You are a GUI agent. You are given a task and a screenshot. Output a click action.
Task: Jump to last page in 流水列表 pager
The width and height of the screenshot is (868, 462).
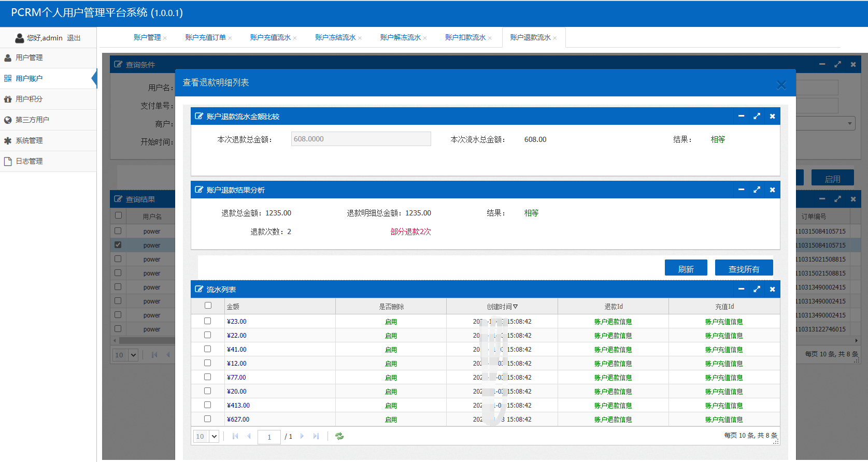tap(316, 436)
